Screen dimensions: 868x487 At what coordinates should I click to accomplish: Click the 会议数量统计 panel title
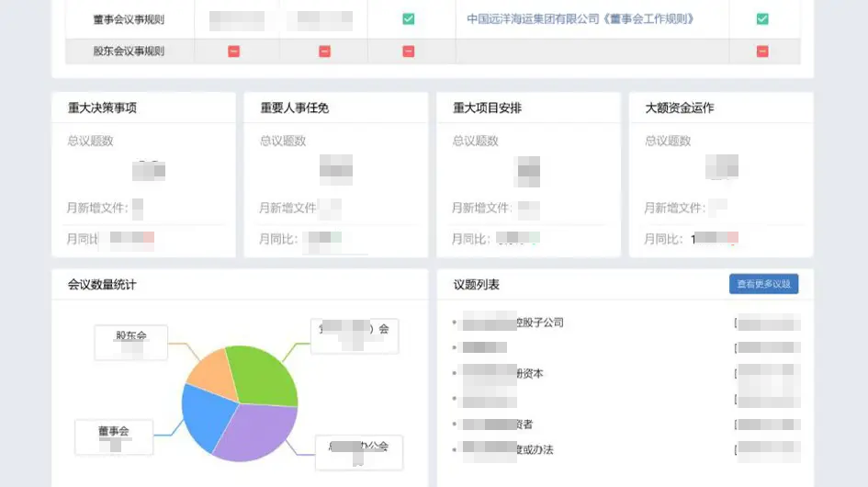tap(102, 285)
